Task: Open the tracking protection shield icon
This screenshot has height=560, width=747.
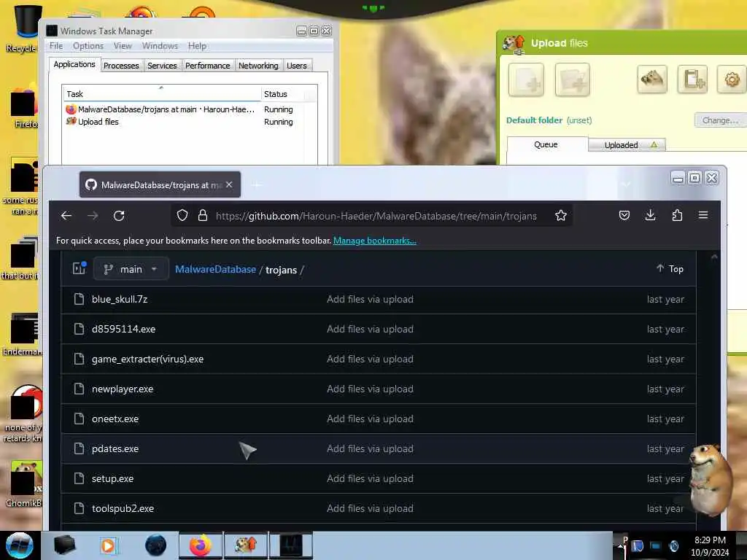Action: [182, 216]
